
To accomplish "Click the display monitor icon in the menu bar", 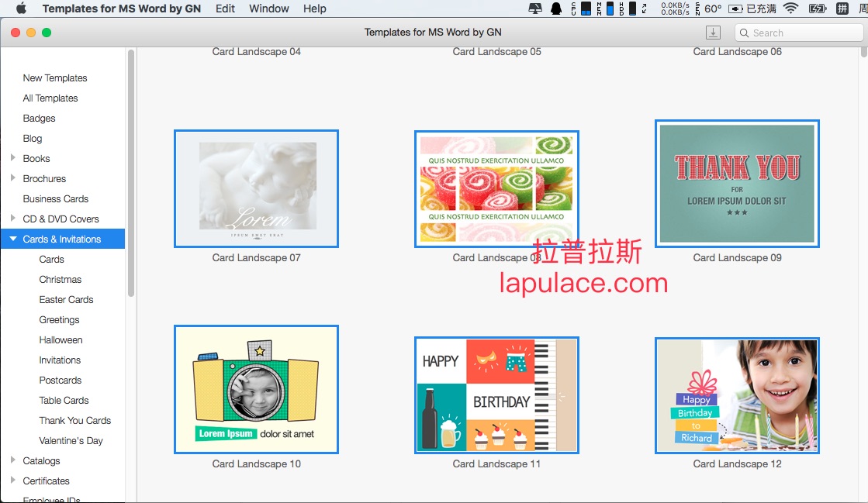I will pos(535,9).
